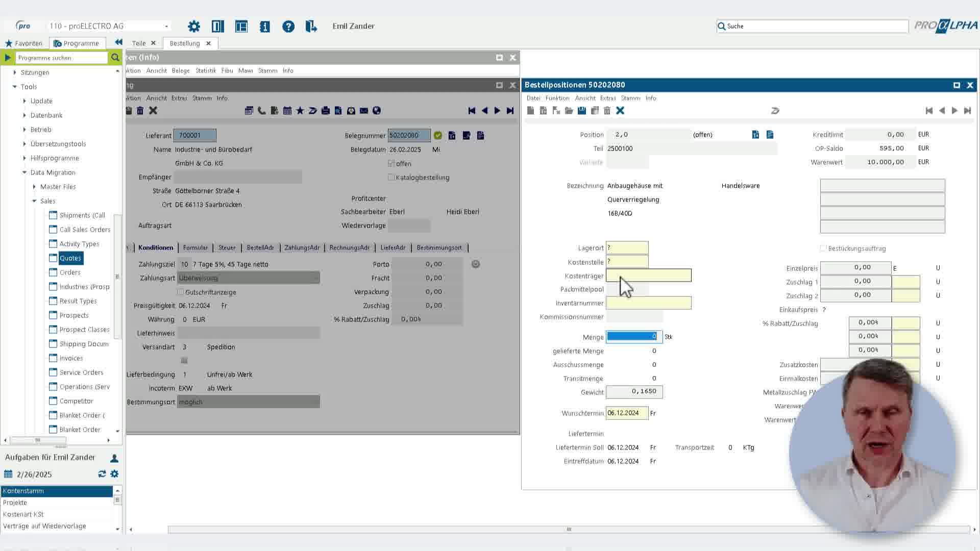Open the Invoices program in tree
980x551 pixels.
(x=71, y=358)
